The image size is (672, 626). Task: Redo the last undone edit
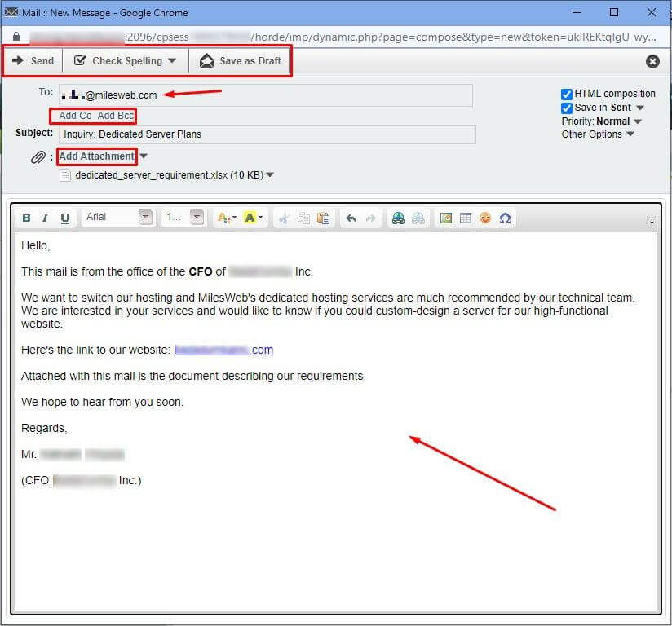click(x=371, y=218)
